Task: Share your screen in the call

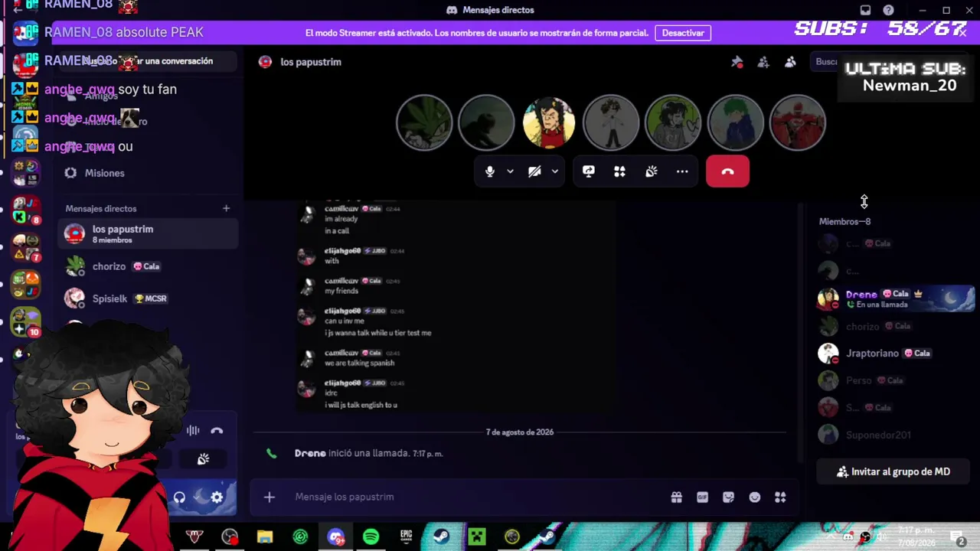Action: click(589, 171)
